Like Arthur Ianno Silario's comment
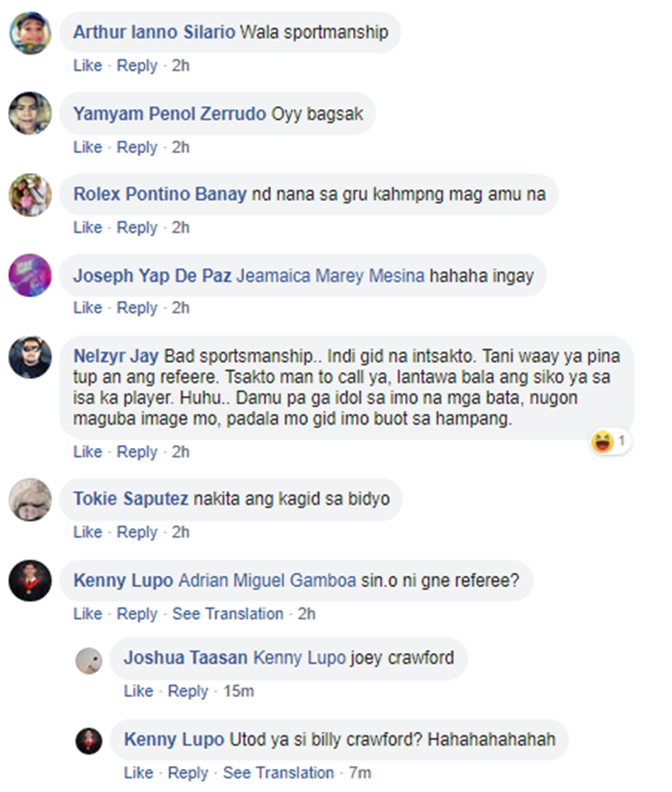672x792 pixels. 88,65
